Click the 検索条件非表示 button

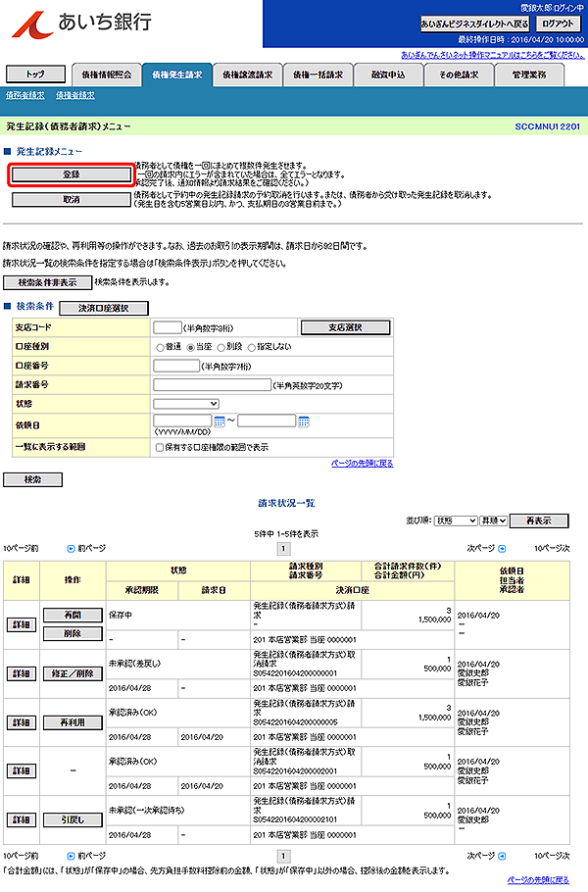(47, 282)
